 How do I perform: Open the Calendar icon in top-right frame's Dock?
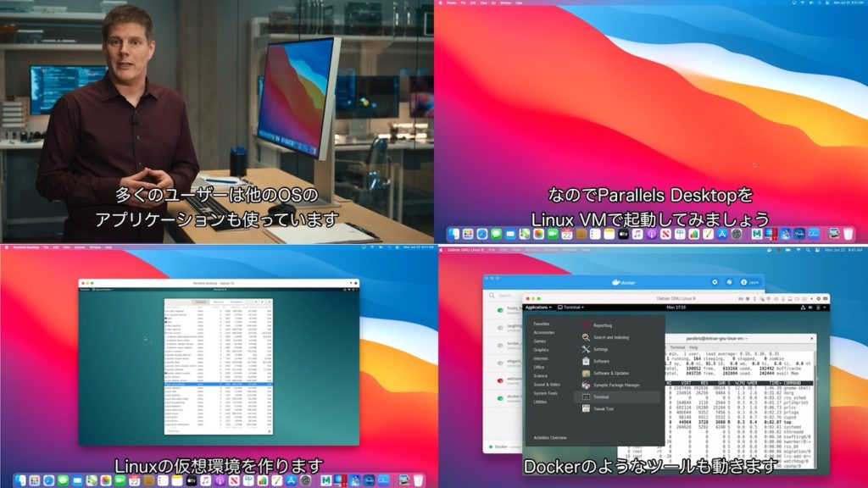567,234
